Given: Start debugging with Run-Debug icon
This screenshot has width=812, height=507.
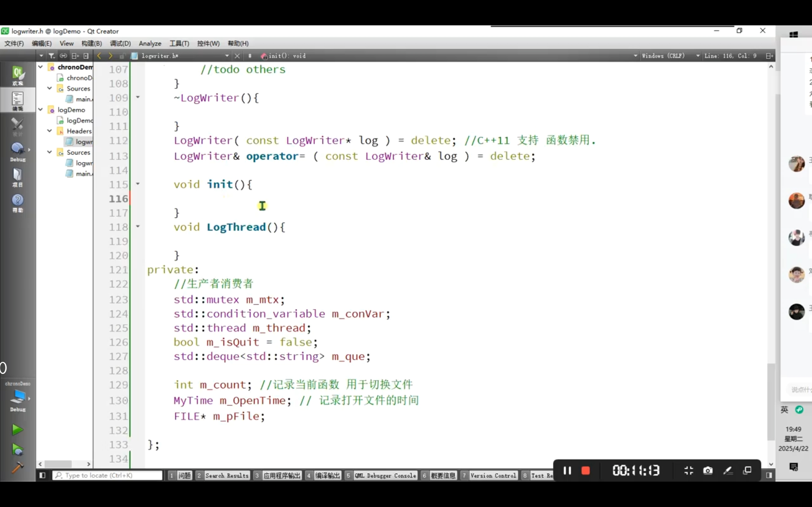Looking at the screenshot, I should point(17,449).
